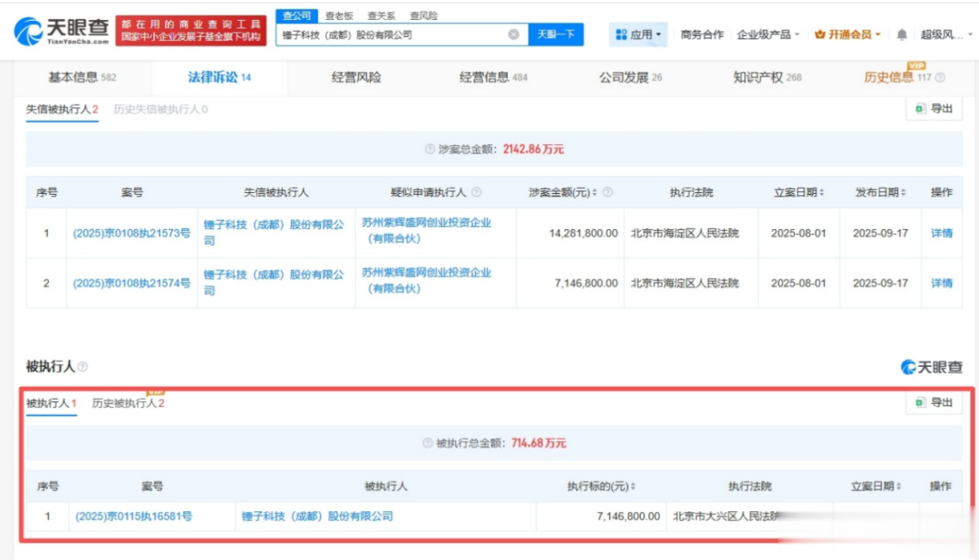Image resolution: width=979 pixels, height=560 pixels.
Task: Click the help icon next to 疑似申请执行人
Action: [477, 192]
